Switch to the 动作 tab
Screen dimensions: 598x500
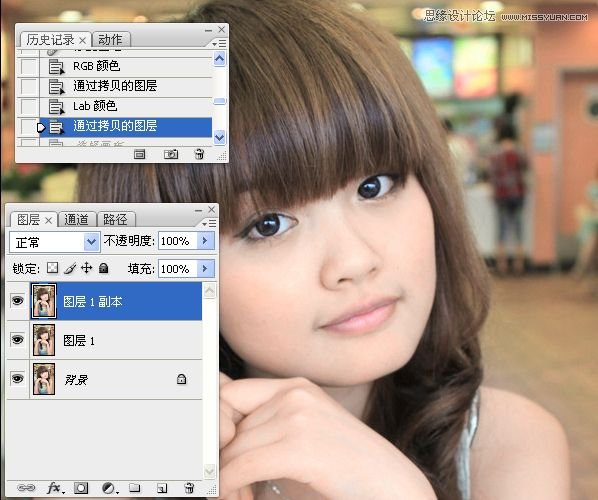(x=111, y=40)
